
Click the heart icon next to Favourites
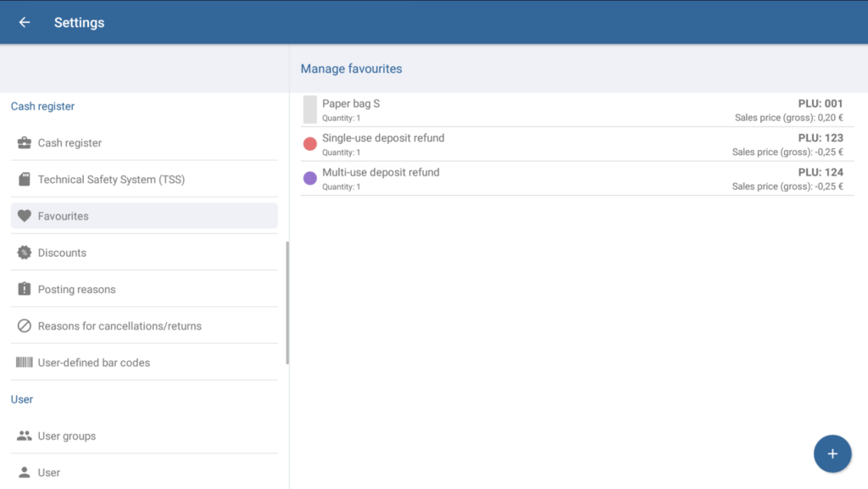click(x=25, y=216)
